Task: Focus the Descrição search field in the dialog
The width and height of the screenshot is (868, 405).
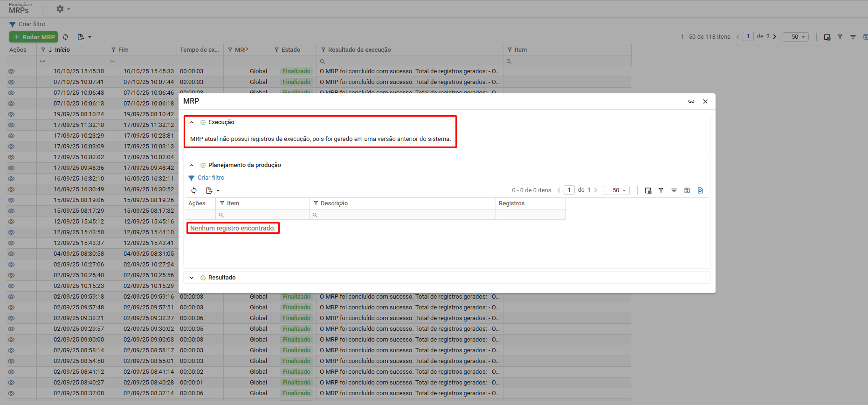Action: 402,215
